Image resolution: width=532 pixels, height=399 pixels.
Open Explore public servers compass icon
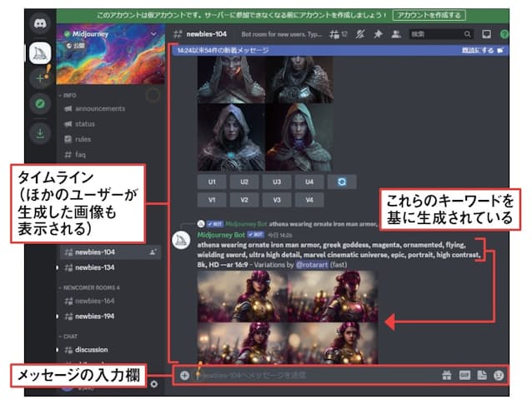pos(40,103)
